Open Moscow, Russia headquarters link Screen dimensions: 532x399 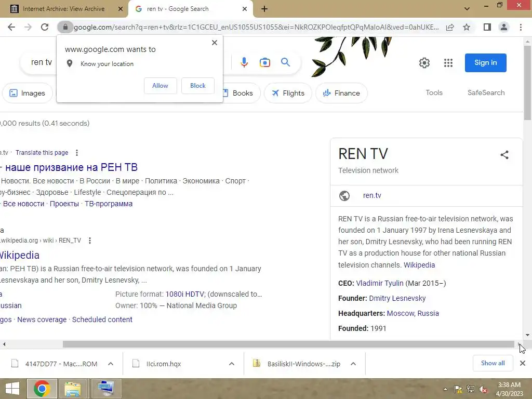pyautogui.click(x=413, y=313)
